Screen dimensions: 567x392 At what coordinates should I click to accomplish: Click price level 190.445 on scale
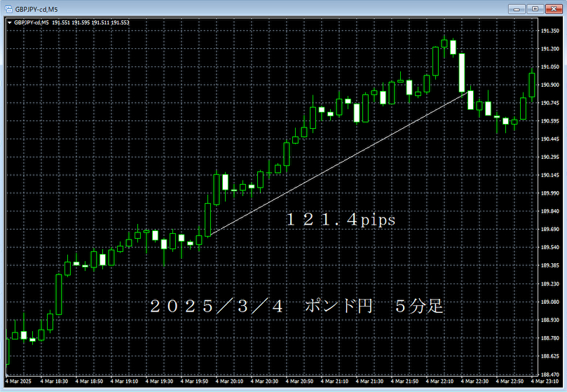tap(550, 139)
